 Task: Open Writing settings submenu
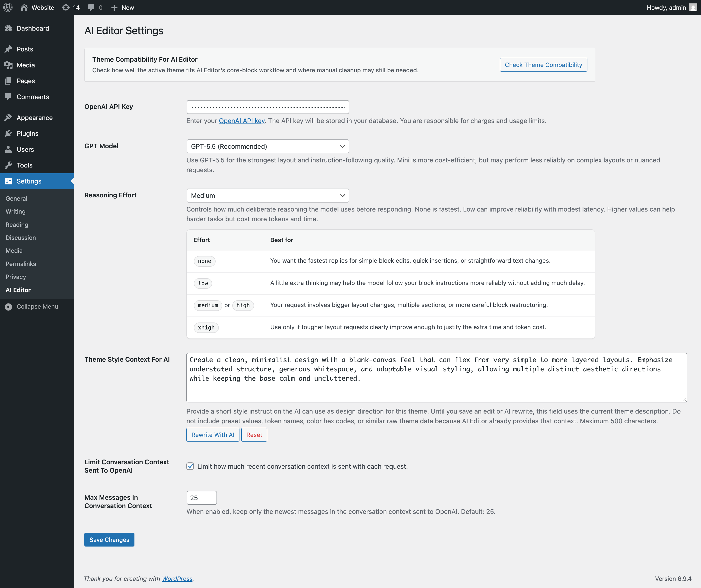point(15,212)
